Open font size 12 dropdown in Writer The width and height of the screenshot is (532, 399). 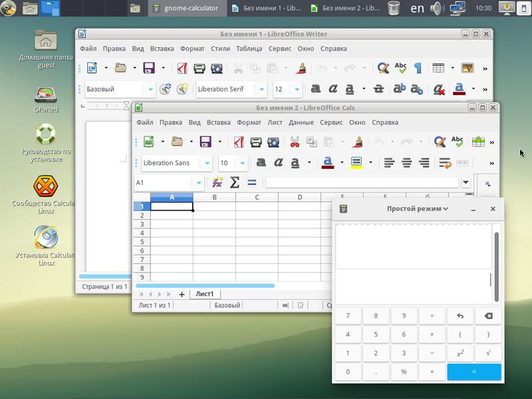(297, 89)
